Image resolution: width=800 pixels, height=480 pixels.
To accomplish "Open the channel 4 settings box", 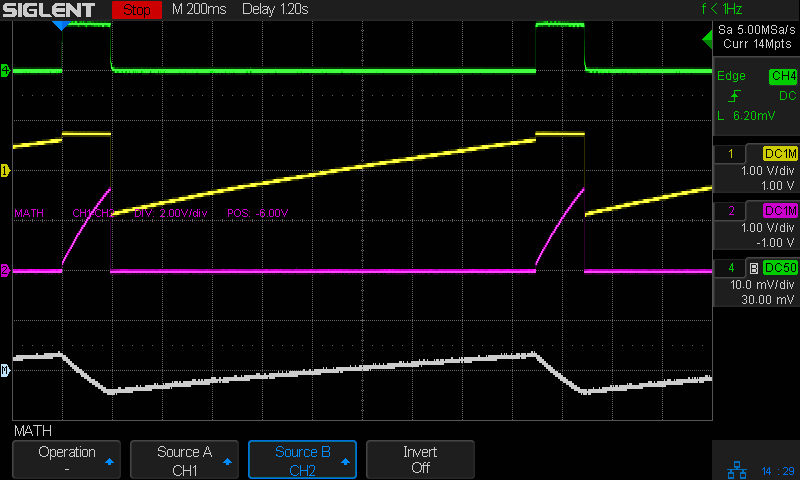I will coord(756,283).
